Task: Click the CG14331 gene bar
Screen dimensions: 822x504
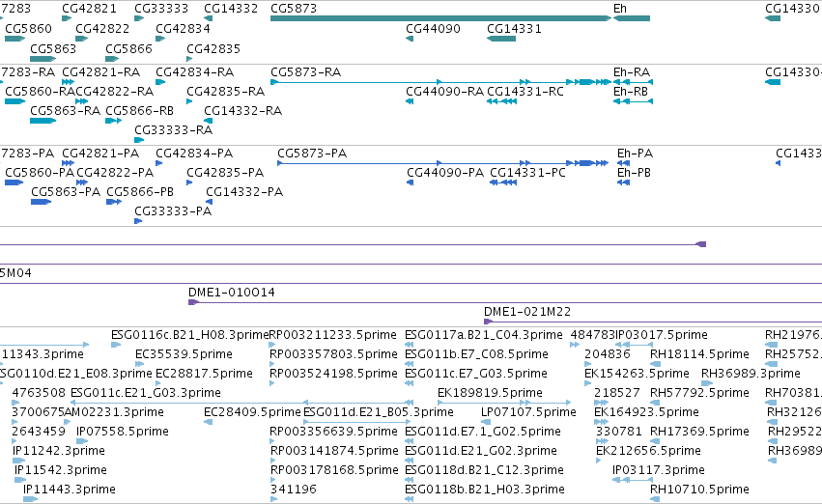Action: [501, 39]
